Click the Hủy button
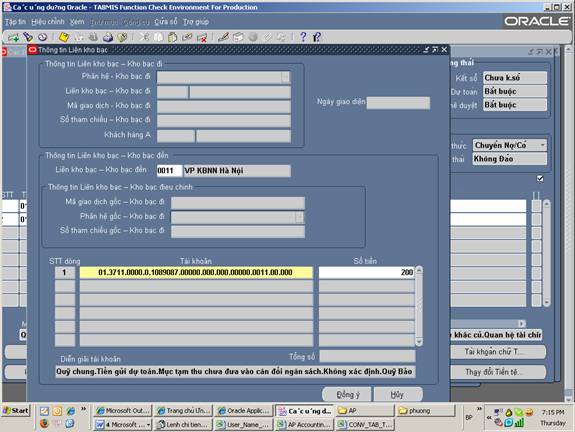Viewport: 575px width, 432px height. [398, 394]
